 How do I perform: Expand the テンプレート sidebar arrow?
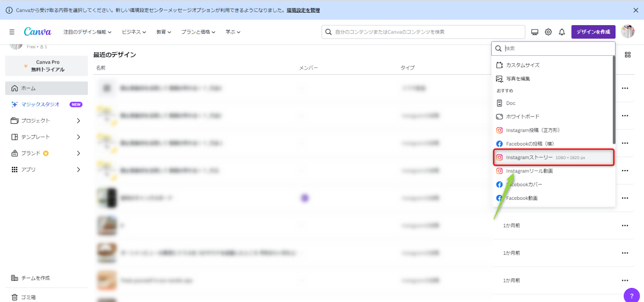coord(78,137)
